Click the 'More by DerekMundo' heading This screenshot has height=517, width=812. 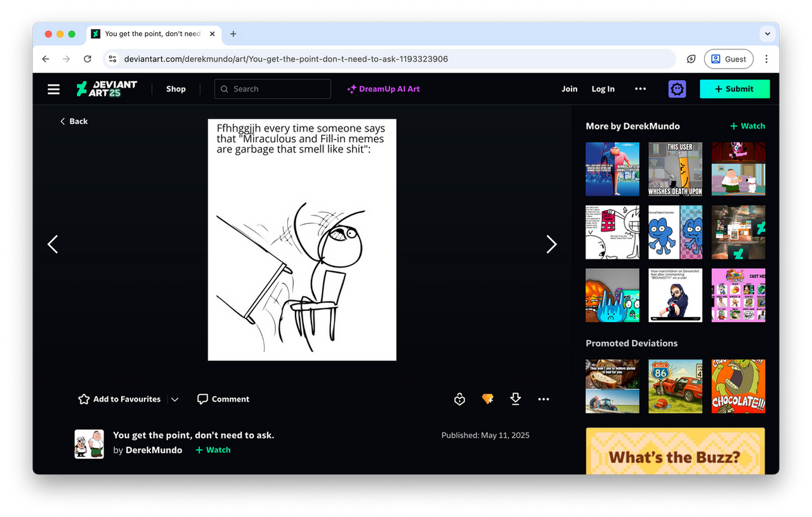(632, 126)
